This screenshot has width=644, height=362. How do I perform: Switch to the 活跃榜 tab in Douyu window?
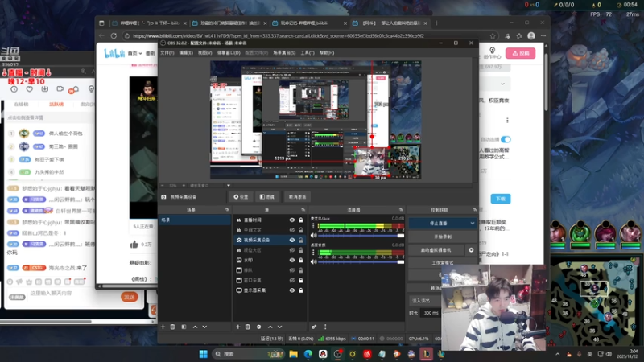pos(56,105)
